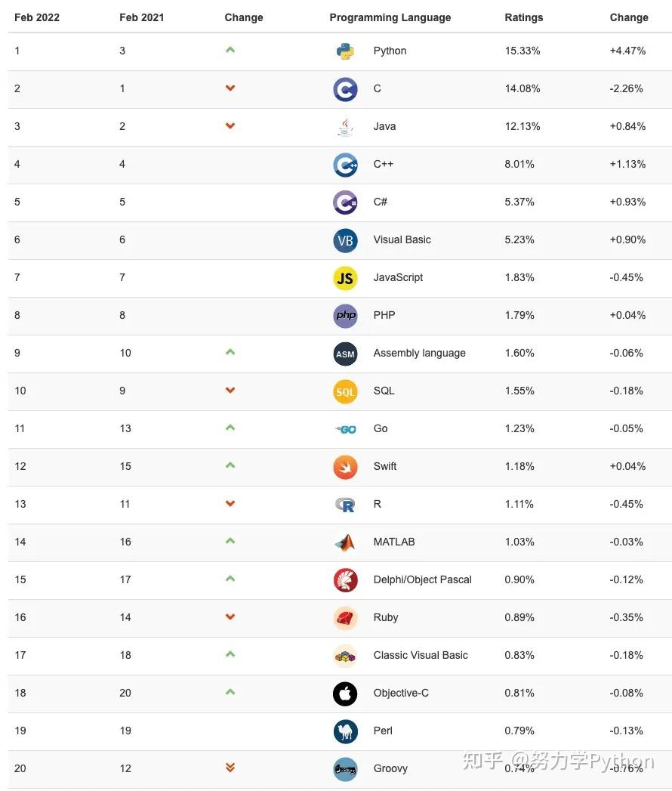
Task: Click the Ruby gem icon
Action: pos(345,618)
